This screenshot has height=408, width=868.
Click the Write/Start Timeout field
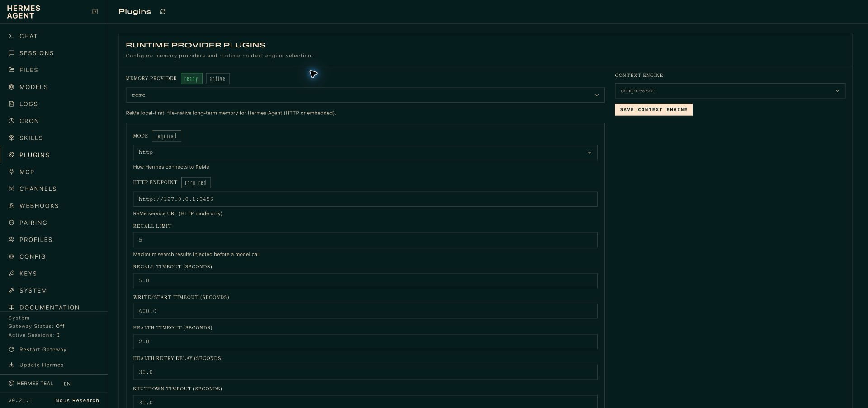(365, 311)
